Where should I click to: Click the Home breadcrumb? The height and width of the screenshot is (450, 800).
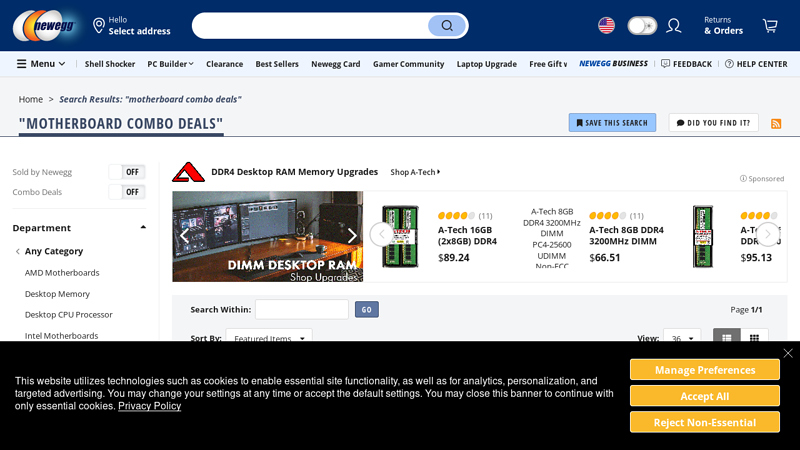point(31,99)
